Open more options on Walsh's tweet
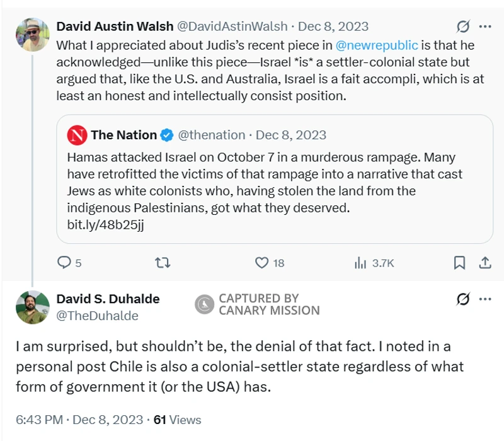 (485, 27)
